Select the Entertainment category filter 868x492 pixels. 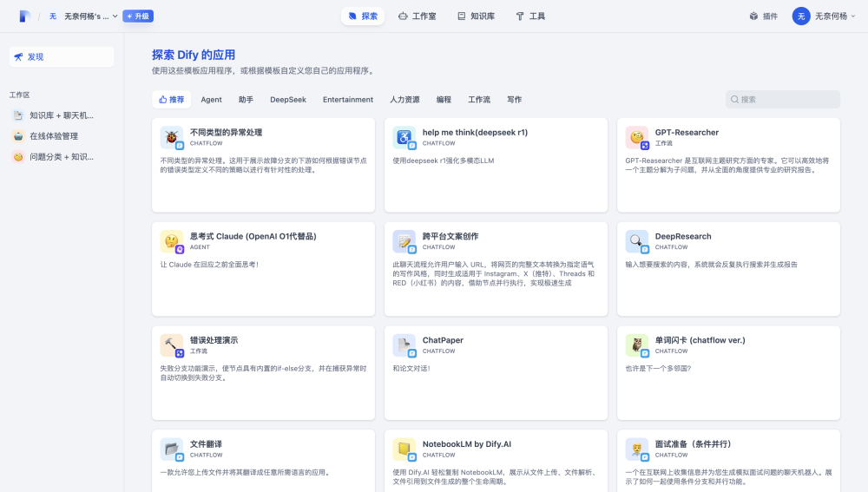click(x=348, y=100)
